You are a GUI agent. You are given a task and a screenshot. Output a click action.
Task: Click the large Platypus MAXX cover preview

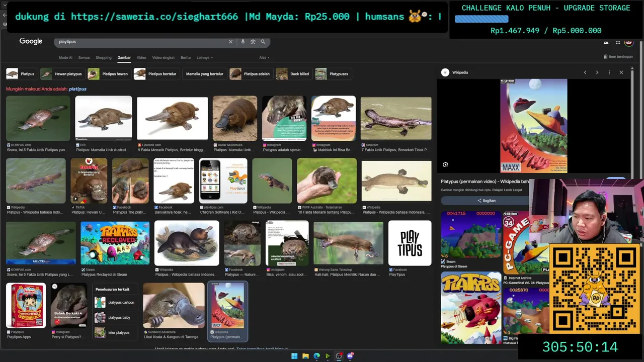(x=533, y=126)
